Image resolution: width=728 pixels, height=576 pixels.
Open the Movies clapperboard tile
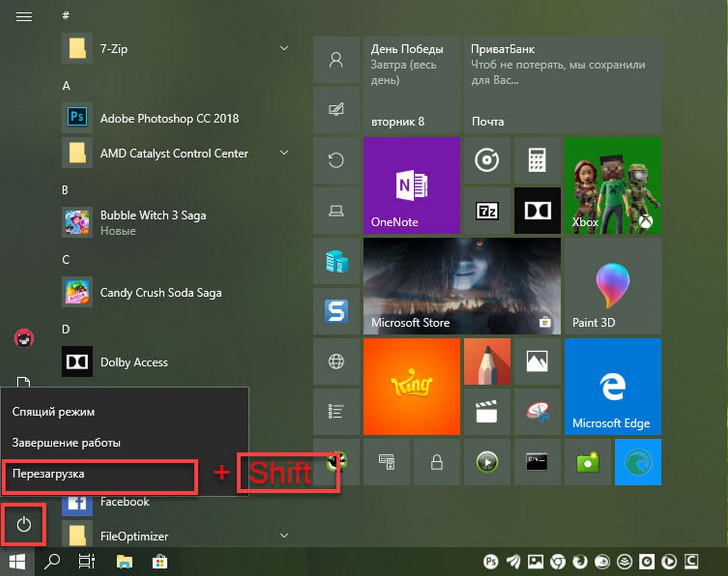coord(486,412)
